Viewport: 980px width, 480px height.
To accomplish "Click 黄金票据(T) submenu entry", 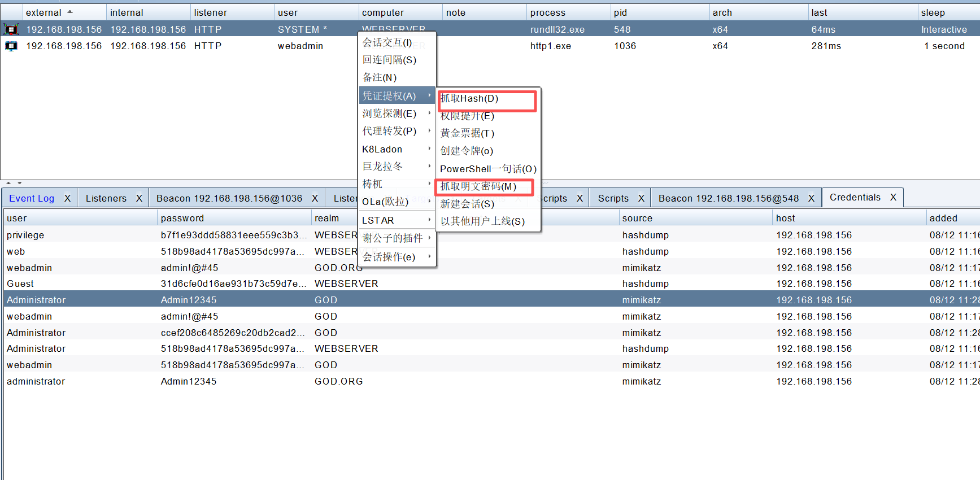I will coord(489,133).
